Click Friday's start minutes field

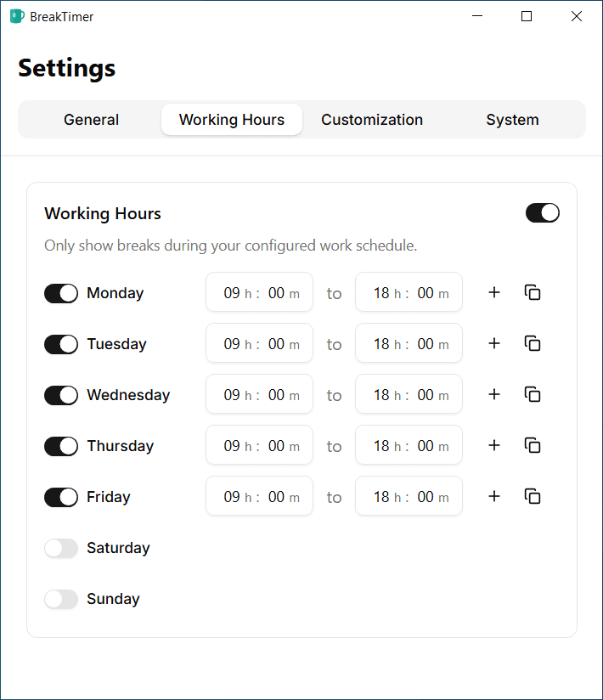pyautogui.click(x=276, y=497)
